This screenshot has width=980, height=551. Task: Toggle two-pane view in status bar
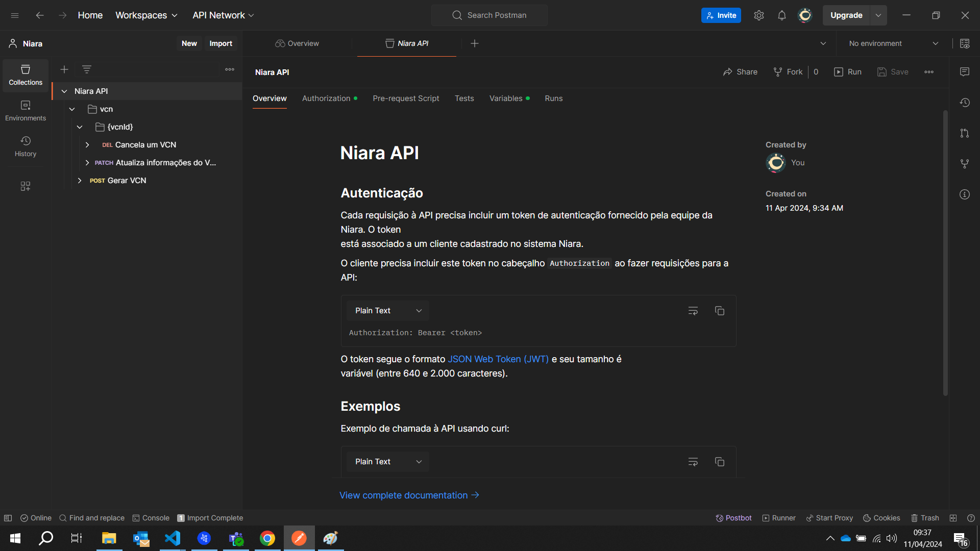[x=953, y=518]
